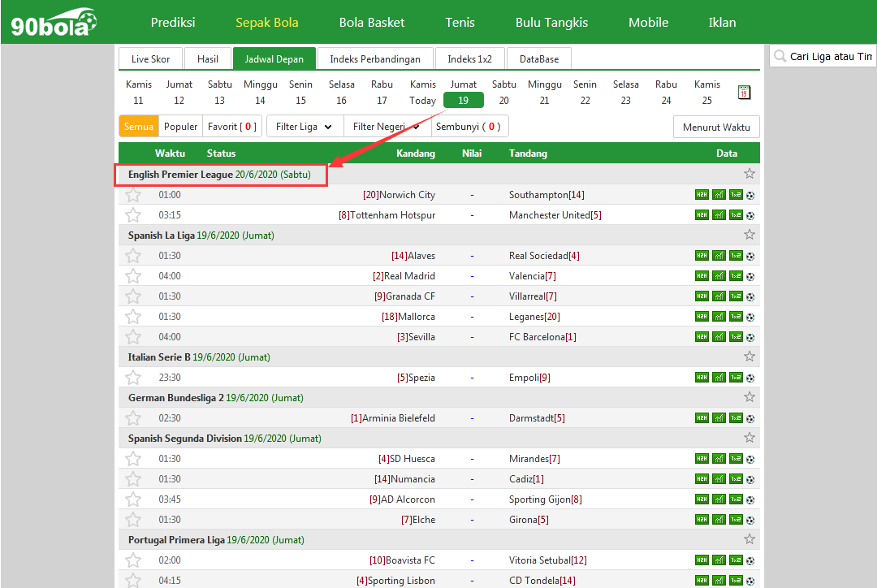Open Mobile in top navigation
877x588 pixels.
[648, 23]
